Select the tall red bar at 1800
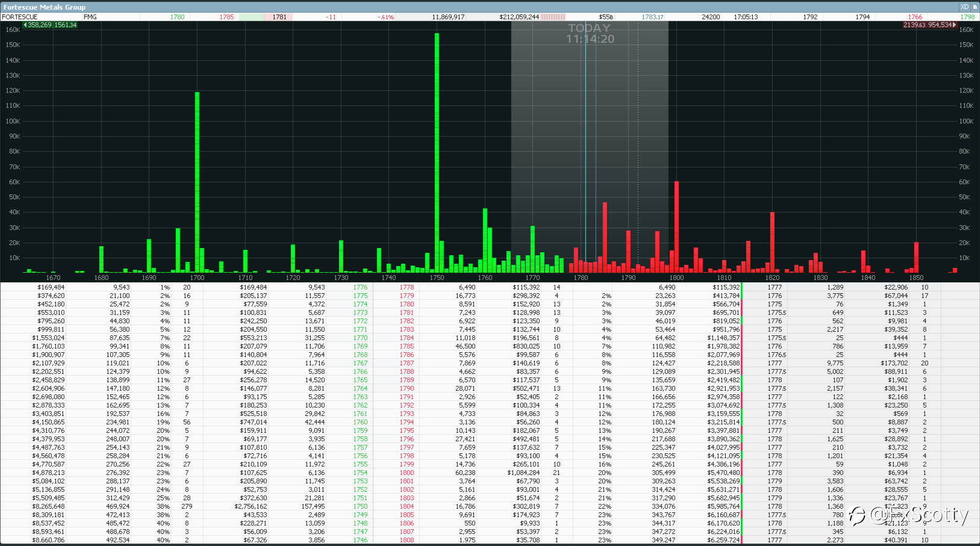 pyautogui.click(x=676, y=227)
